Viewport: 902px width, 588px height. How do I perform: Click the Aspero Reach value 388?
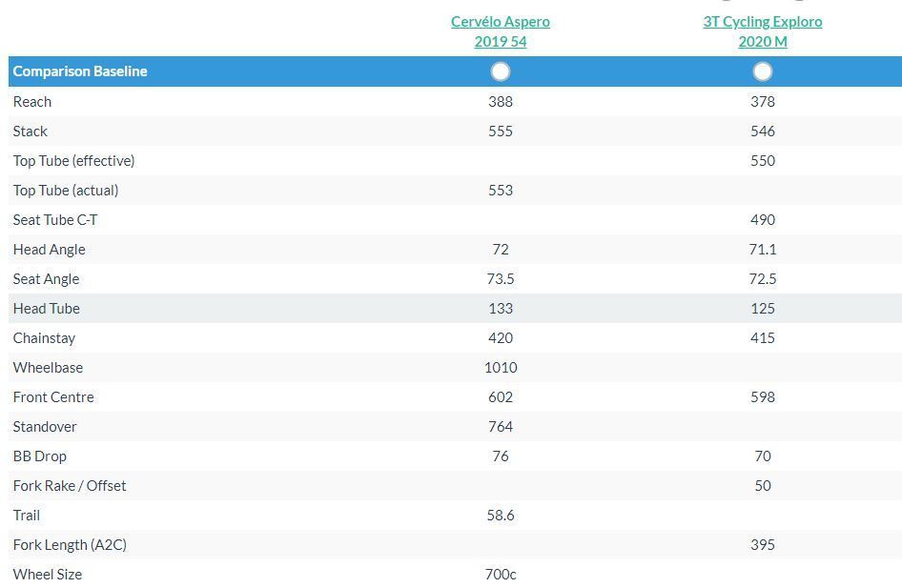click(x=501, y=102)
